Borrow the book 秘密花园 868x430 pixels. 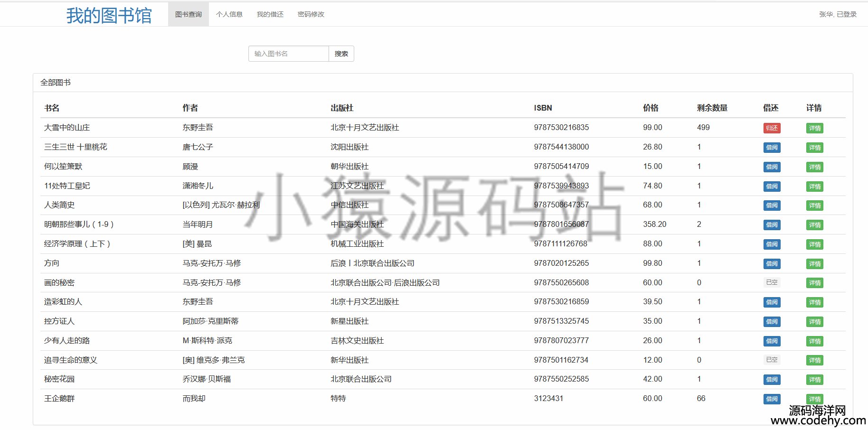coord(772,380)
